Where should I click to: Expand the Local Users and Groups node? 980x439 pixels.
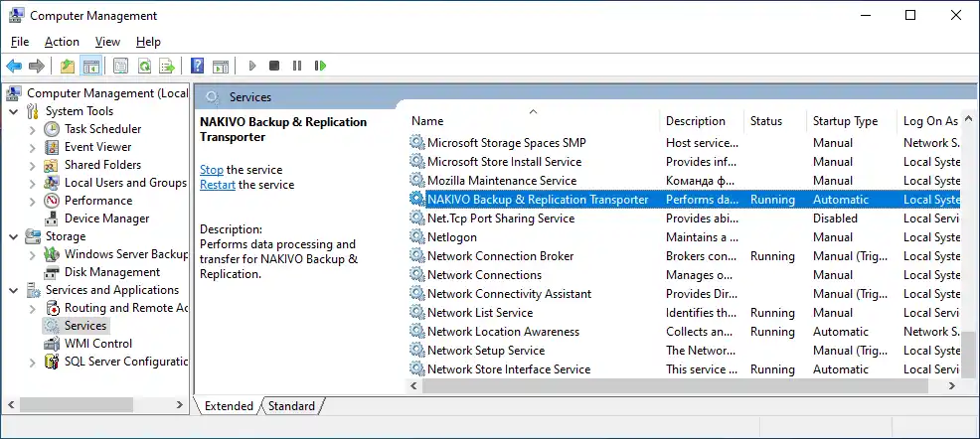[33, 183]
